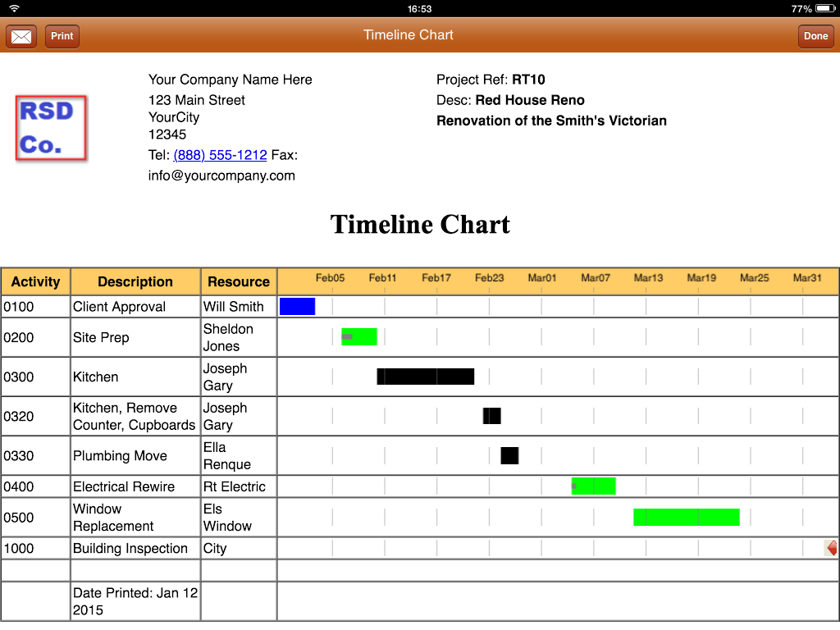840x630 pixels.
Task: Tap the RSD Co. company logo
Action: 51,128
